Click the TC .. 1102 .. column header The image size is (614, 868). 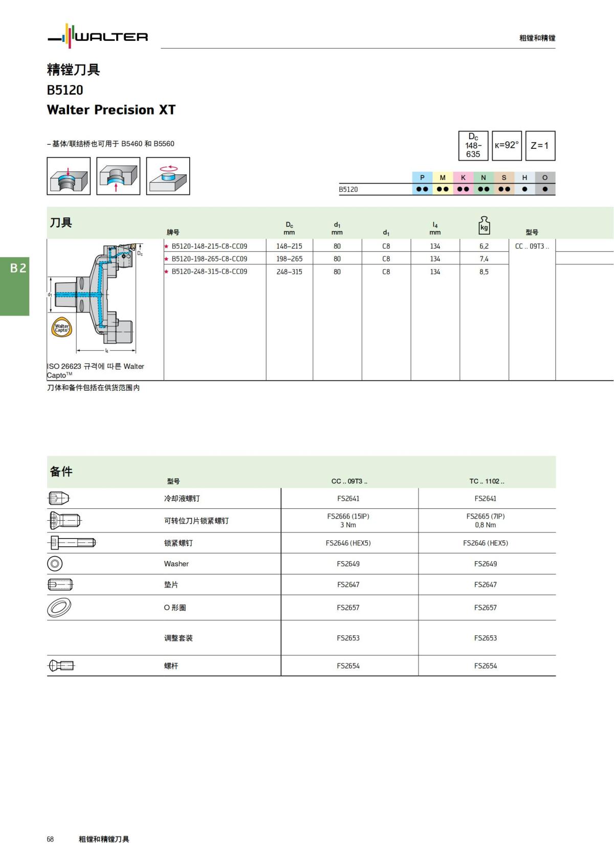click(x=487, y=481)
